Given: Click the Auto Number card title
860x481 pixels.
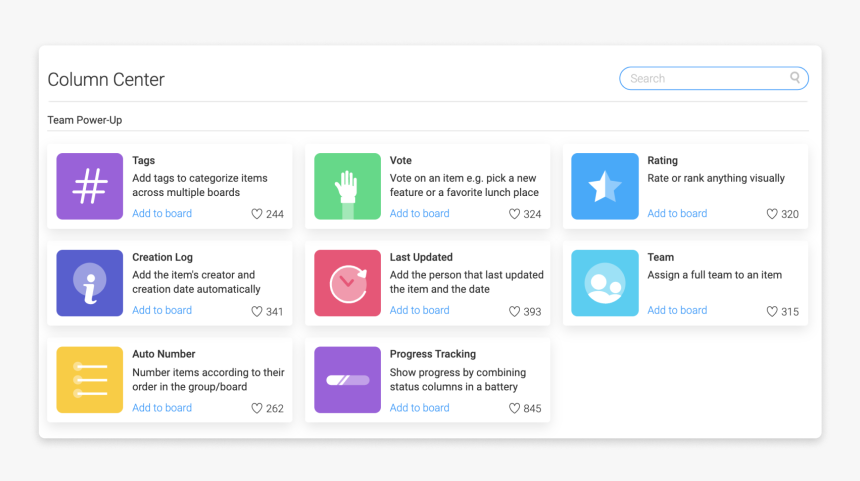Looking at the screenshot, I should coord(163,354).
